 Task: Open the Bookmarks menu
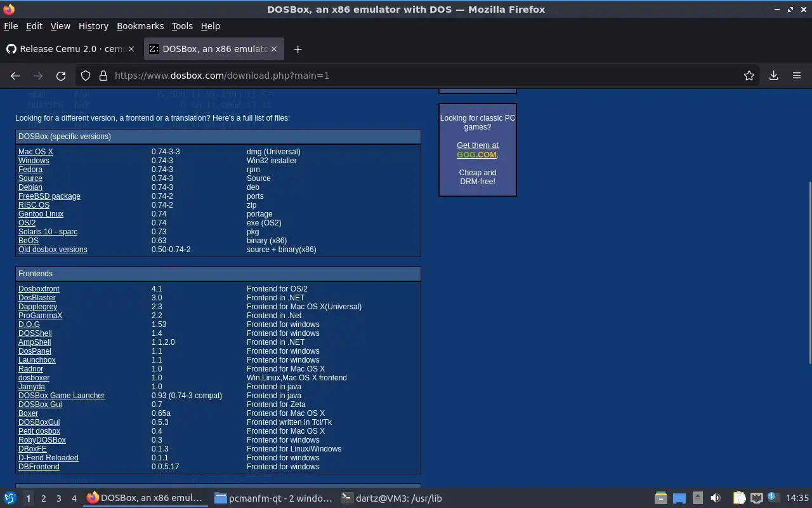pos(140,26)
